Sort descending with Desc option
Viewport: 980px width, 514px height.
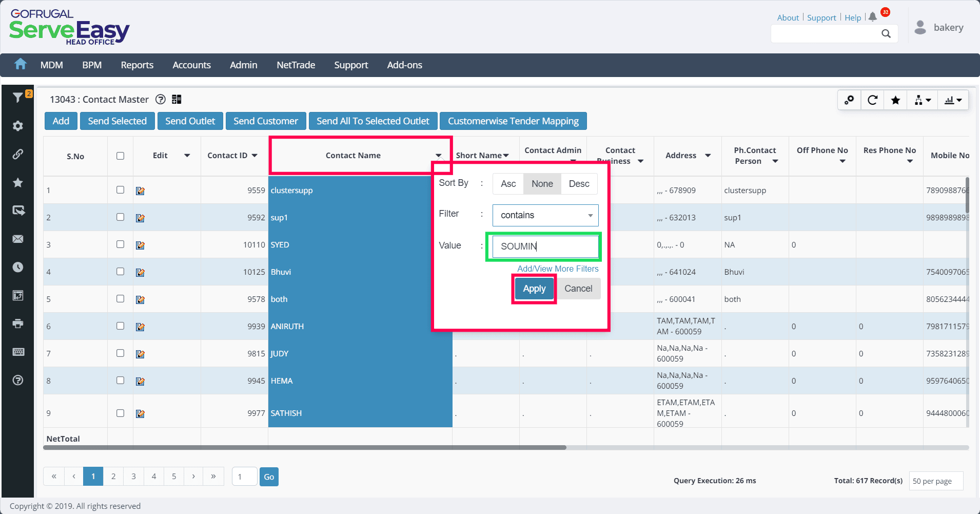(579, 184)
